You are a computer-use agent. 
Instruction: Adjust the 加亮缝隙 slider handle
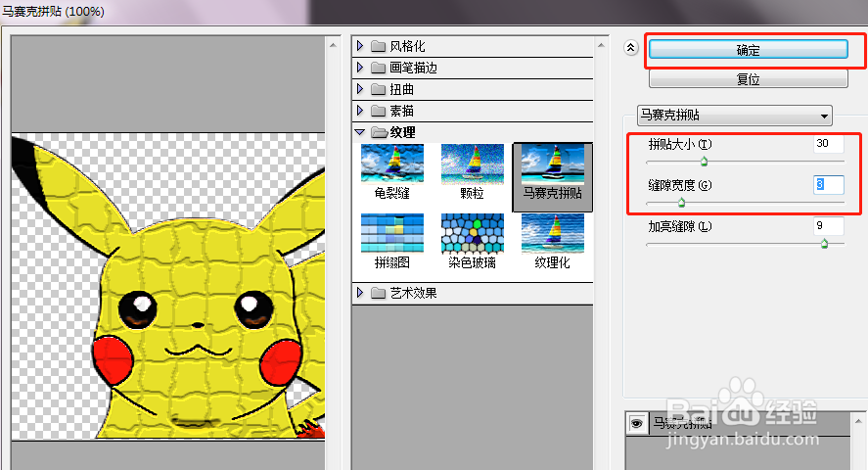coord(824,244)
